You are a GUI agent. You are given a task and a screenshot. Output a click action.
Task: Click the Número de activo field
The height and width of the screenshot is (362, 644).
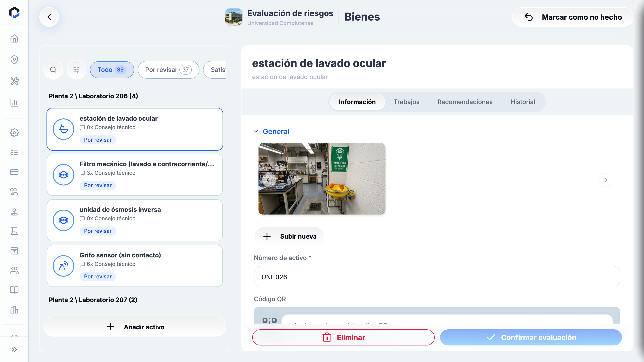click(x=437, y=277)
